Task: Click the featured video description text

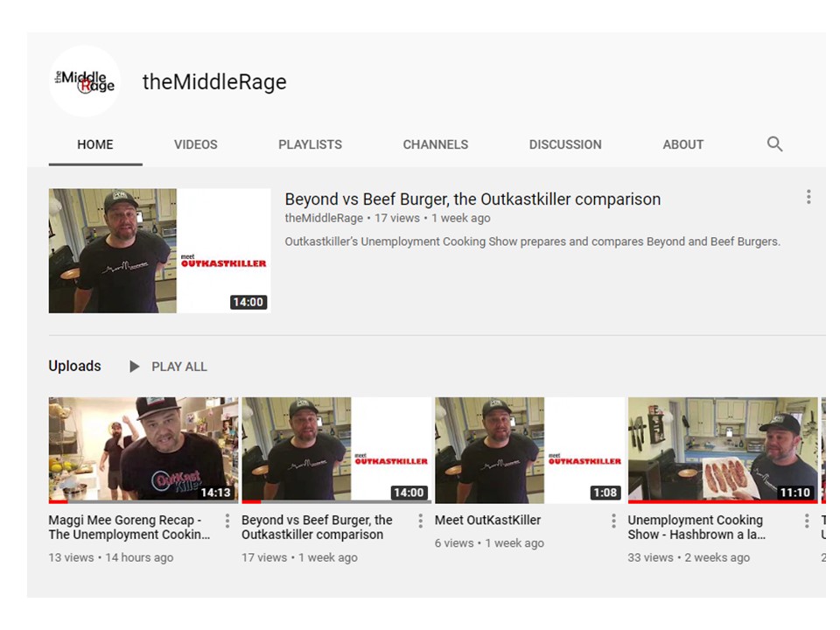Action: [x=533, y=241]
